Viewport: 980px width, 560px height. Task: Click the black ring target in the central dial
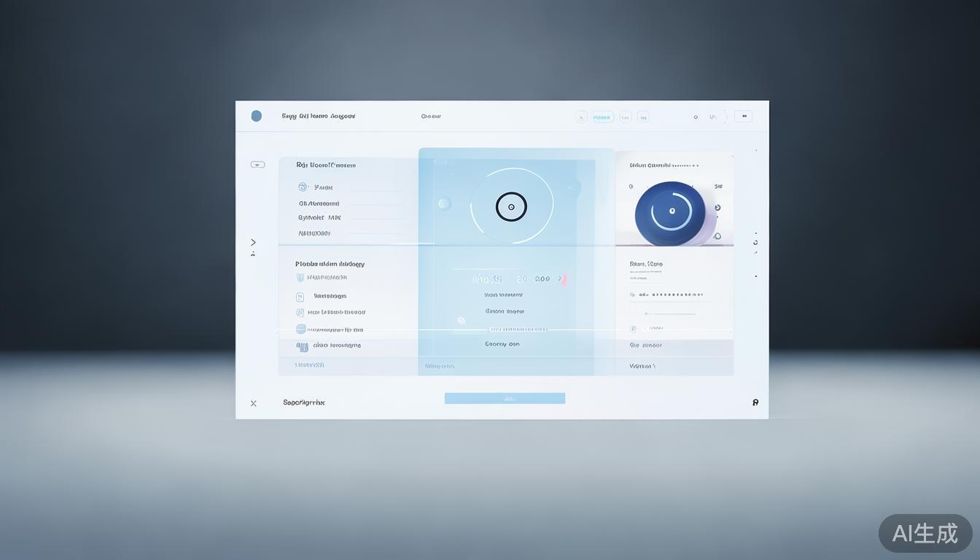(x=511, y=207)
